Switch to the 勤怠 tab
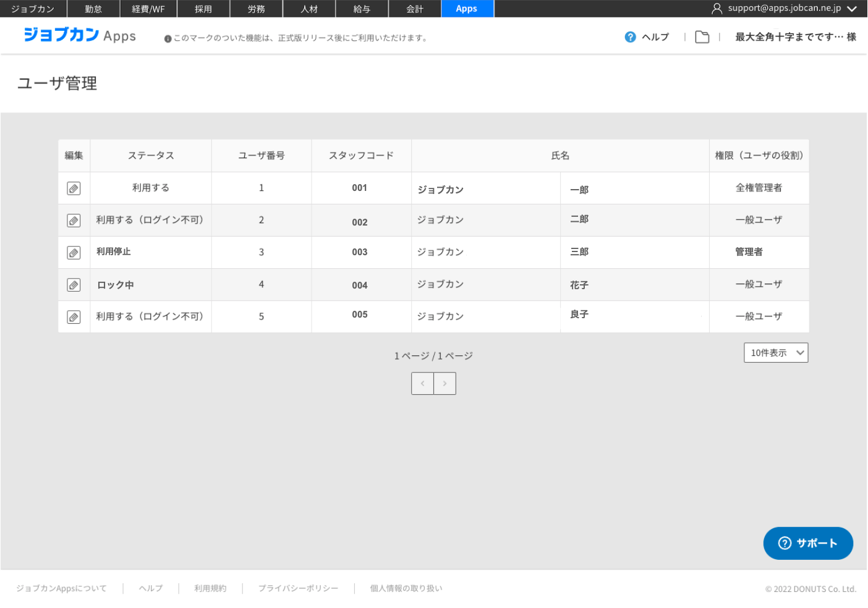The width and height of the screenshot is (868, 608). point(93,9)
